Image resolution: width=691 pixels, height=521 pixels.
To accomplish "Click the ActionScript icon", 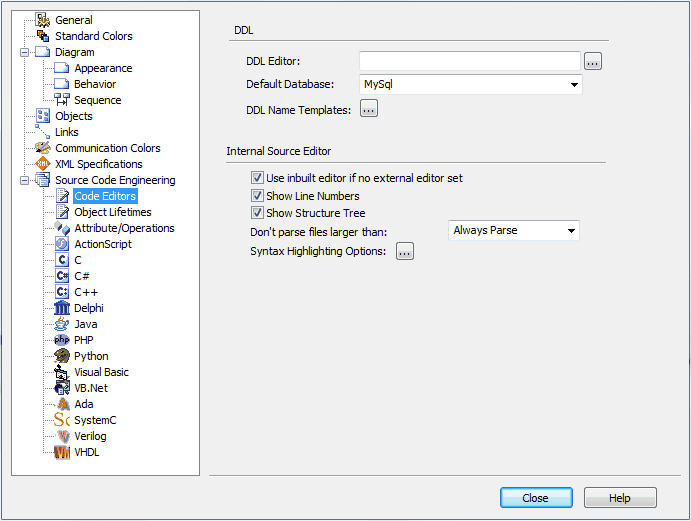I will tap(62, 244).
